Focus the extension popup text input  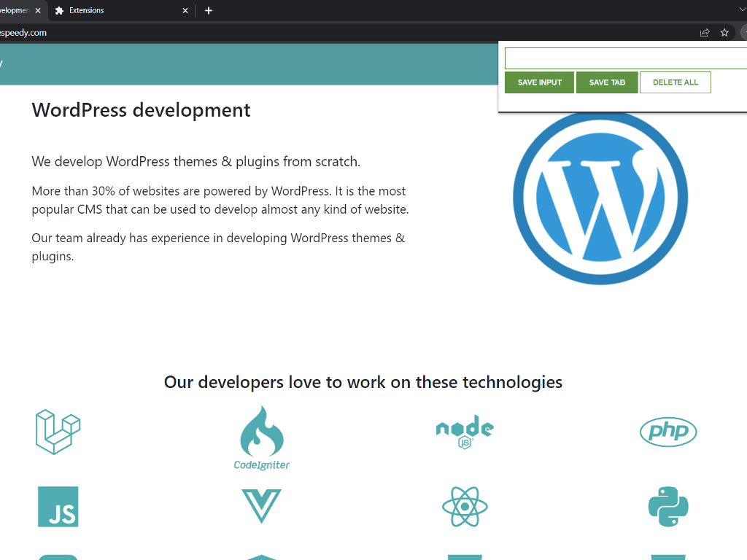[626, 58]
